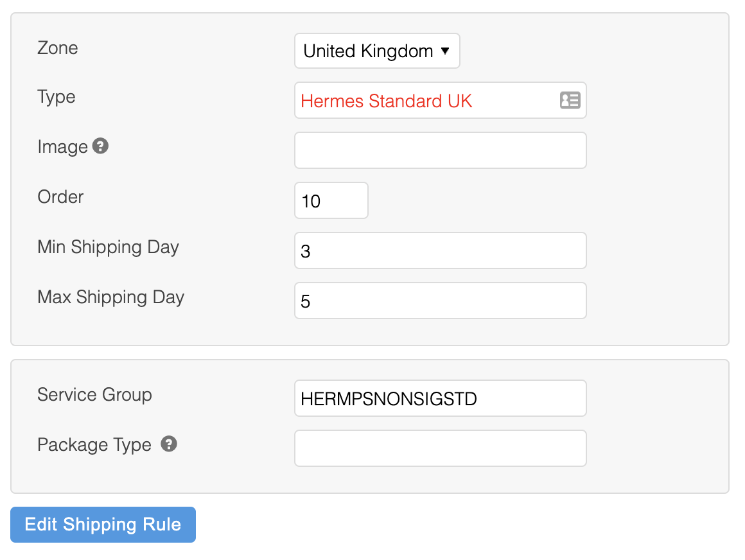745x560 pixels.
Task: Click the Service Group label
Action: [x=94, y=394]
